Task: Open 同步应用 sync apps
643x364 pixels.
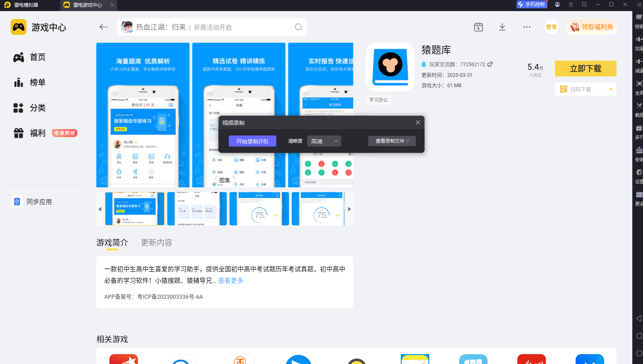Action: [x=32, y=202]
